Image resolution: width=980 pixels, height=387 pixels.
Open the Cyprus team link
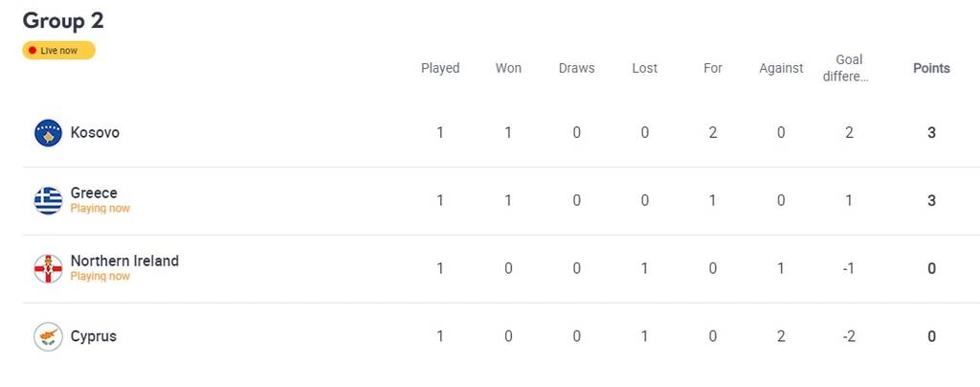coord(93,336)
